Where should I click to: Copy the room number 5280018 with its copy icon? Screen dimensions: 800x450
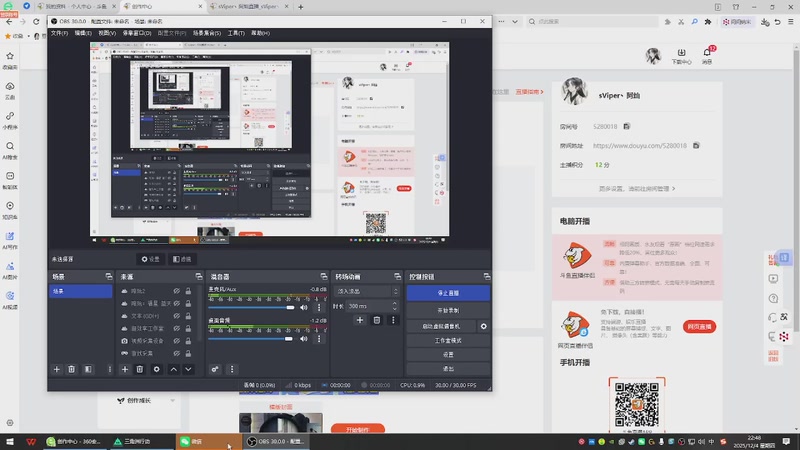[627, 126]
